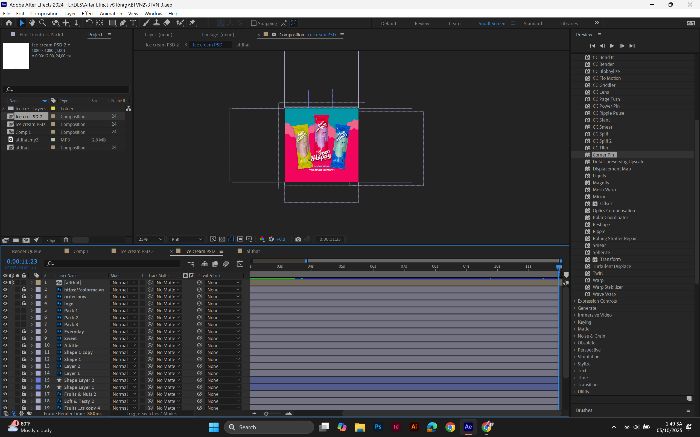Select the Corner Pin effect

point(604,155)
